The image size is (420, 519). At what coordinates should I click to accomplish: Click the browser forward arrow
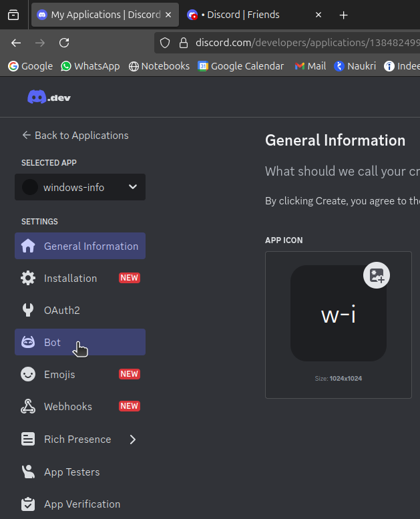point(40,43)
